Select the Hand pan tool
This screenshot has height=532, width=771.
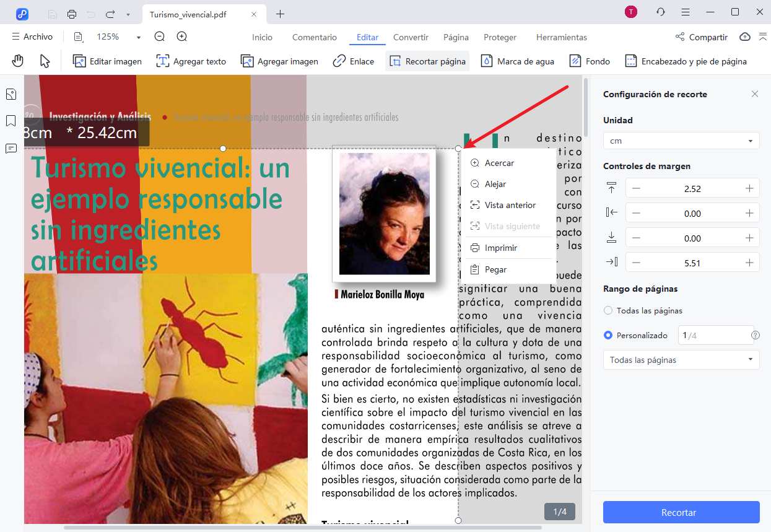[x=18, y=61]
